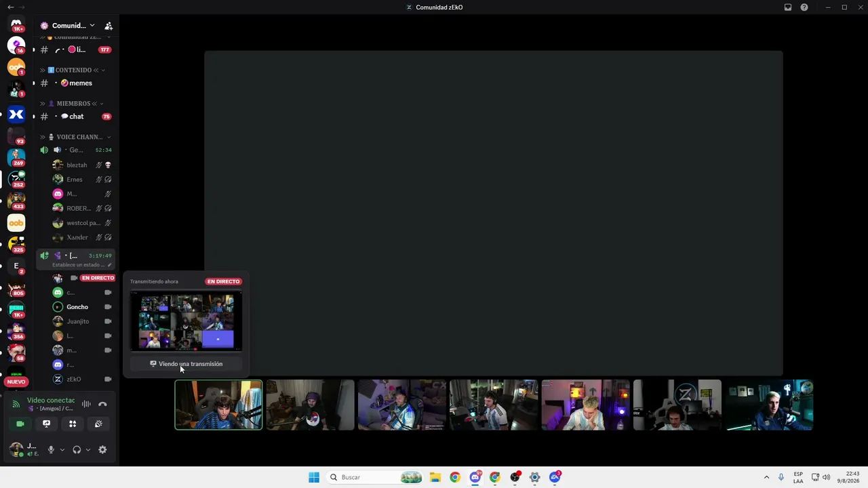Select user bleztah in voice channel
Image resolution: width=868 pixels, height=488 pixels.
pyautogui.click(x=82, y=165)
